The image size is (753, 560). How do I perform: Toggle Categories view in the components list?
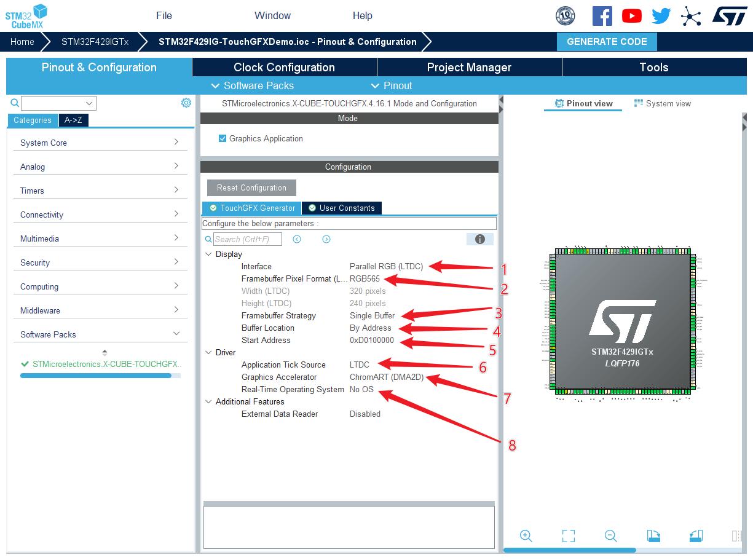pyautogui.click(x=32, y=120)
